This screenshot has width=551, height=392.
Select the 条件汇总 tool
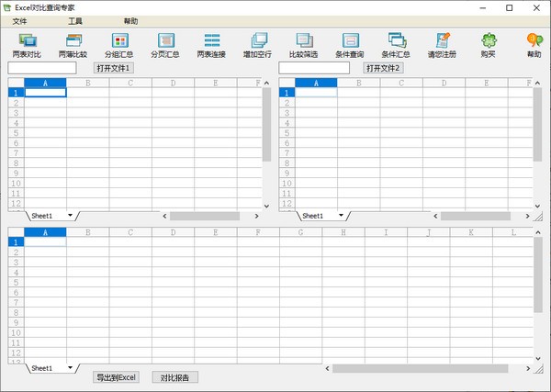click(396, 46)
